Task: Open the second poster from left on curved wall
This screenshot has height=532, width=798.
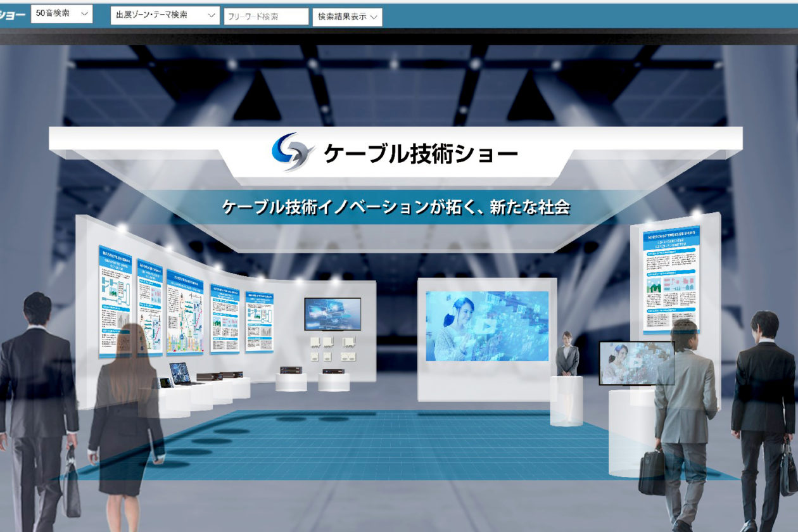Action: (x=150, y=307)
